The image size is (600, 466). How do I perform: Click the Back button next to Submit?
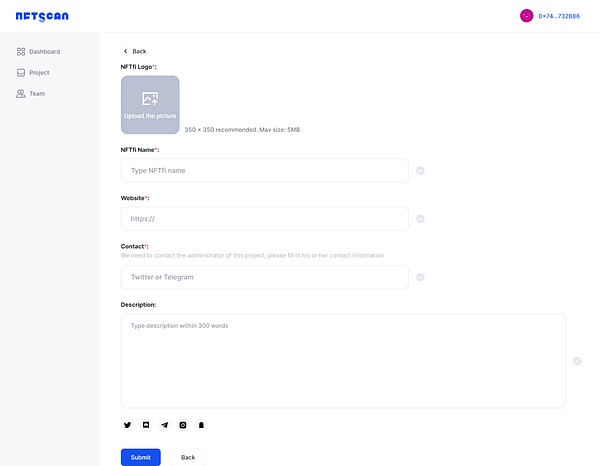pos(188,457)
